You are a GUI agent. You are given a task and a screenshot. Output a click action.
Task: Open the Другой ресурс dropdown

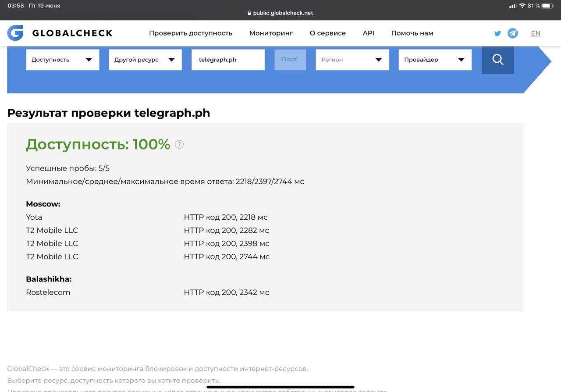(146, 60)
